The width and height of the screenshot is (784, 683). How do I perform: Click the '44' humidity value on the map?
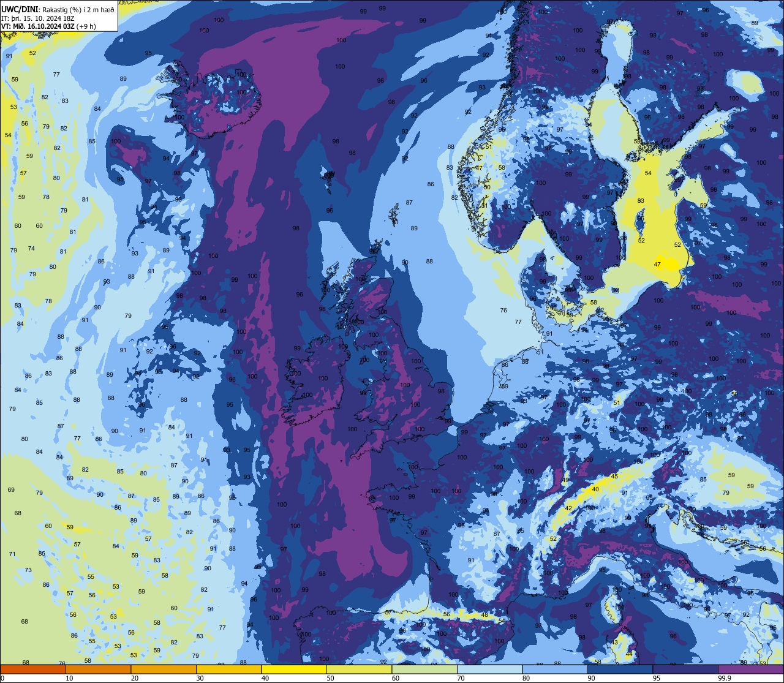[629, 654]
